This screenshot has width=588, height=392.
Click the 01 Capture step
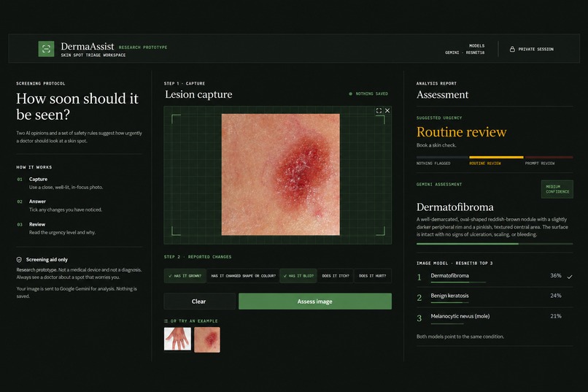point(60,183)
